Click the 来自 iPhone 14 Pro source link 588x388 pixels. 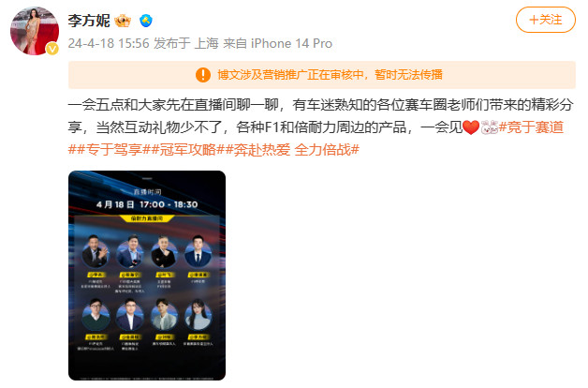277,43
